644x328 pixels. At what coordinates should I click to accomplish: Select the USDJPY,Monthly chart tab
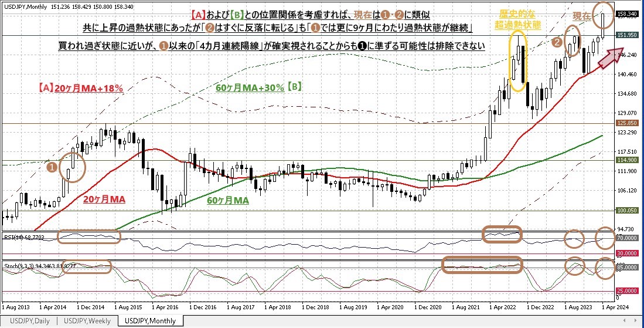click(x=150, y=320)
